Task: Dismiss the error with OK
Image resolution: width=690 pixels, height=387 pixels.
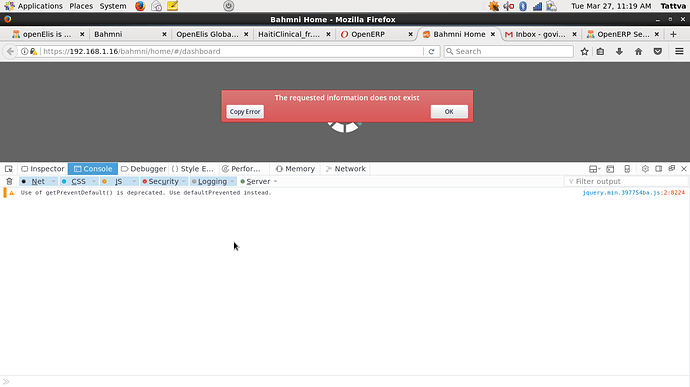Action: pos(449,112)
